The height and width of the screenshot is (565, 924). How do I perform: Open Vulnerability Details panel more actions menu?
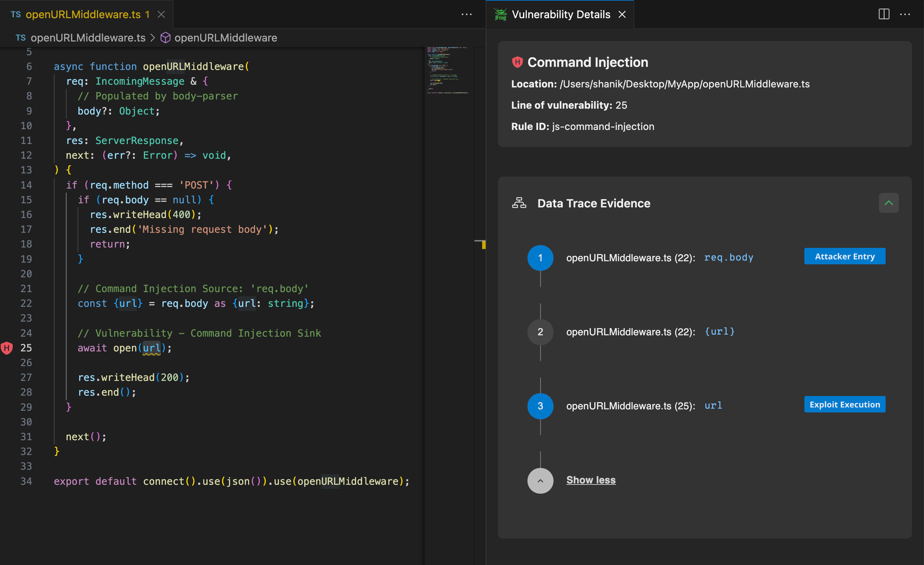pyautogui.click(x=905, y=14)
